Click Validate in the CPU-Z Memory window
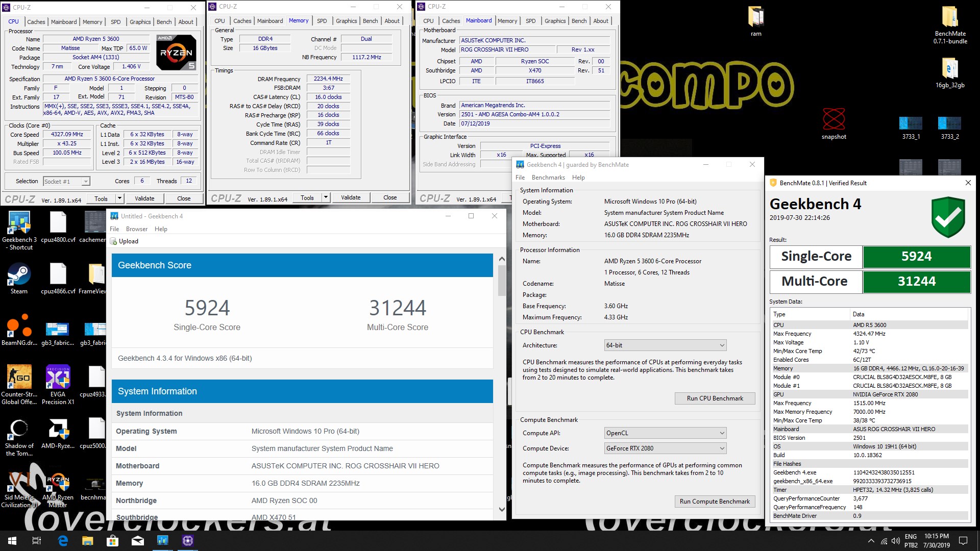Screen dimensions: 980x551 (351, 197)
